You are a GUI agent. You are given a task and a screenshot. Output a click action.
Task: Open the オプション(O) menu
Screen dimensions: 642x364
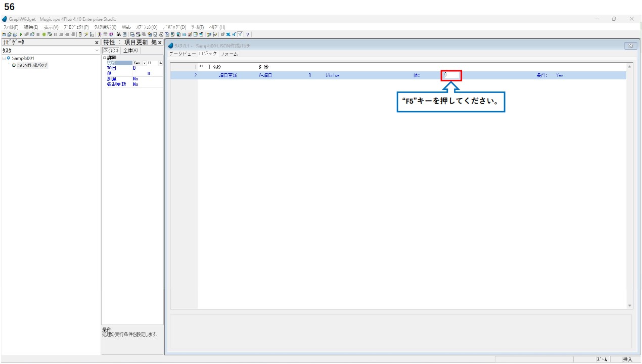point(147,27)
